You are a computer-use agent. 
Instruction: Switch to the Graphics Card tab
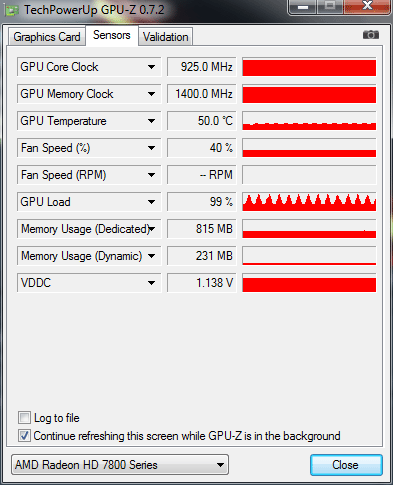(x=47, y=37)
